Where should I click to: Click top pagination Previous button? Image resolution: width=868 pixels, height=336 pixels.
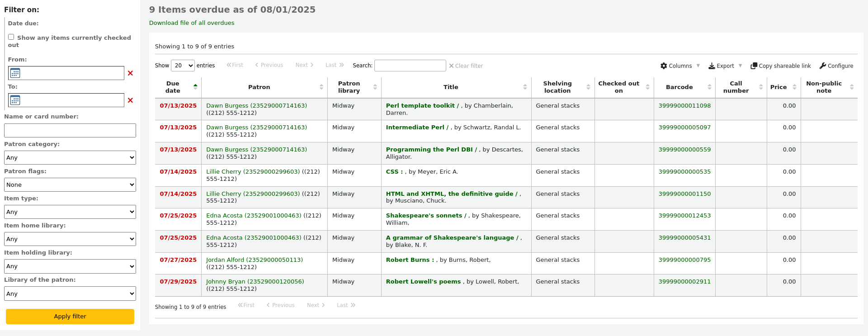[x=269, y=65]
